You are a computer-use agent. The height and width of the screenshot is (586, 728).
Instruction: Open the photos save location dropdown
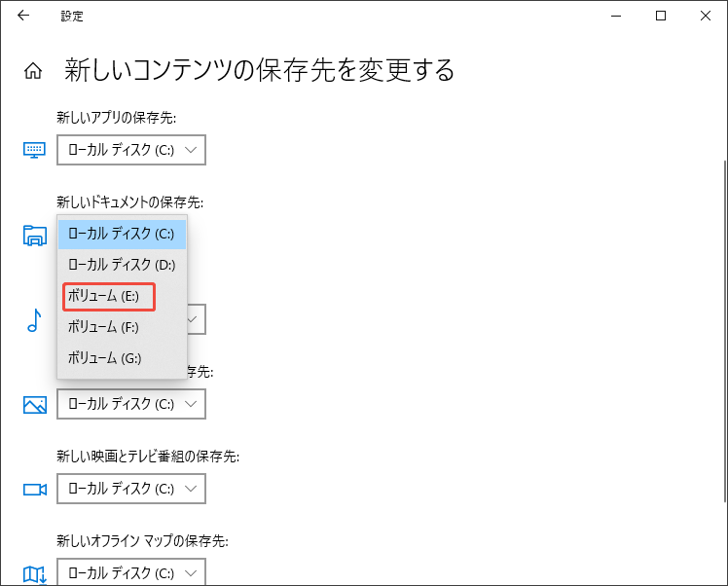click(131, 404)
